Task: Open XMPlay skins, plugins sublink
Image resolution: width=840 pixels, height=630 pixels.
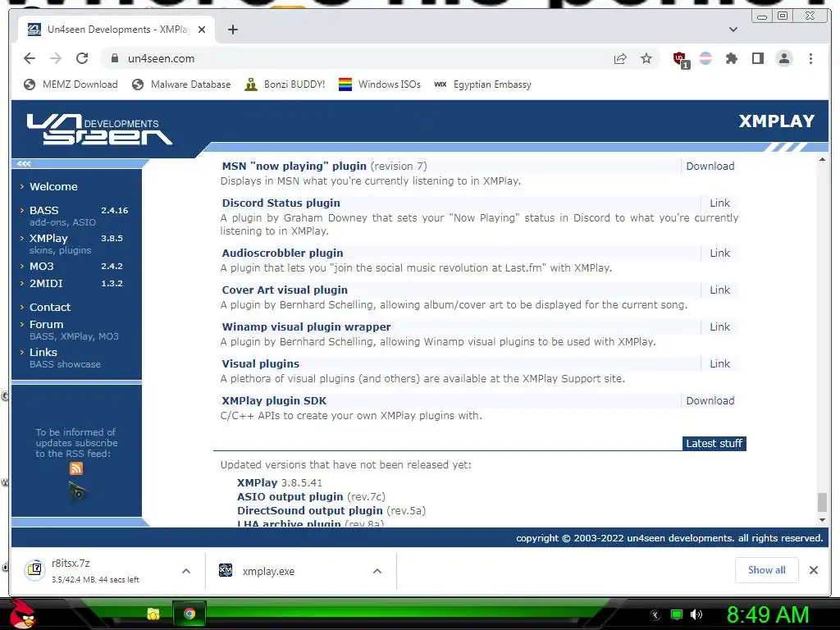Action: tap(61, 250)
